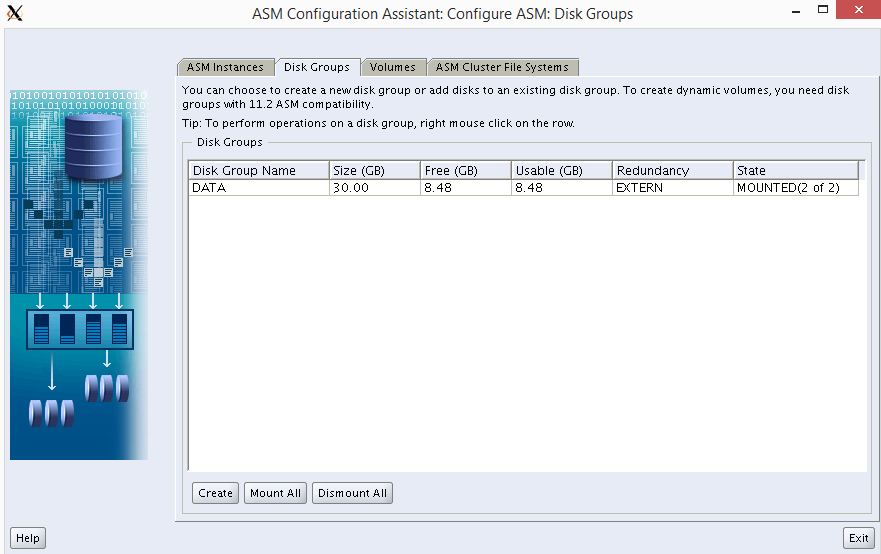Image resolution: width=881 pixels, height=554 pixels.
Task: Open Help for the assistant
Action: 28,538
